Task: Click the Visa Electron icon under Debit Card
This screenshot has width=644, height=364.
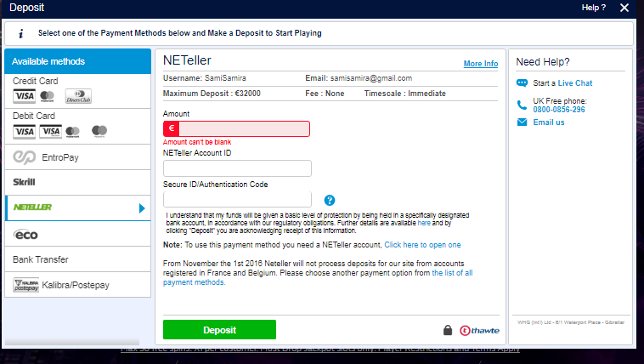Action: [50, 132]
